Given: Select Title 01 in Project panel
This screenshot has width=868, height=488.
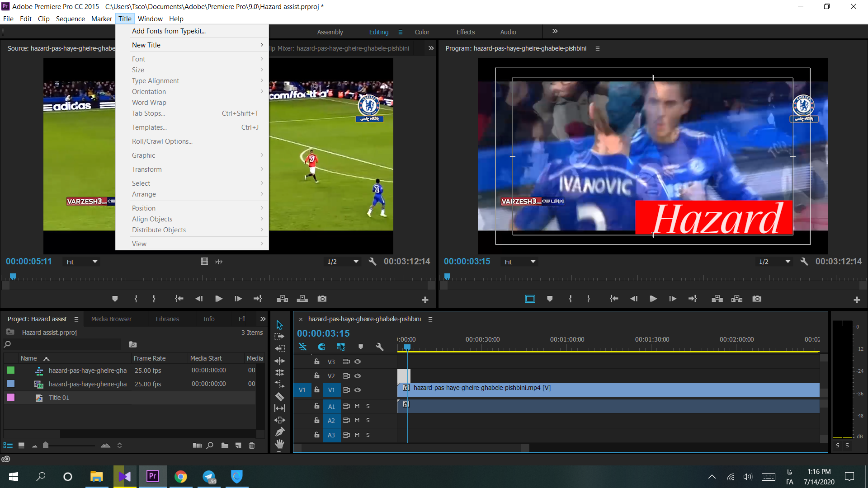Looking at the screenshot, I should pos(59,398).
